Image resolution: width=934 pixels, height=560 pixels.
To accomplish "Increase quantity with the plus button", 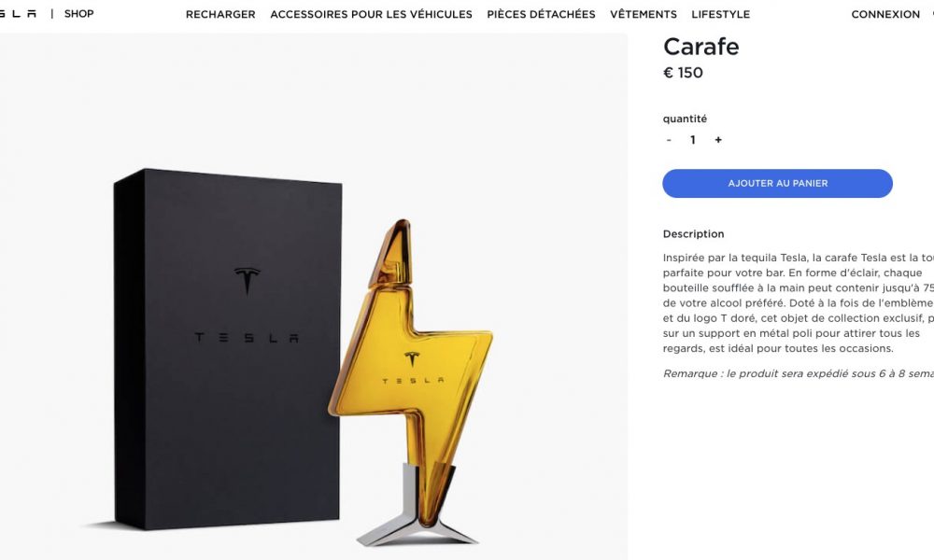I will tap(718, 140).
